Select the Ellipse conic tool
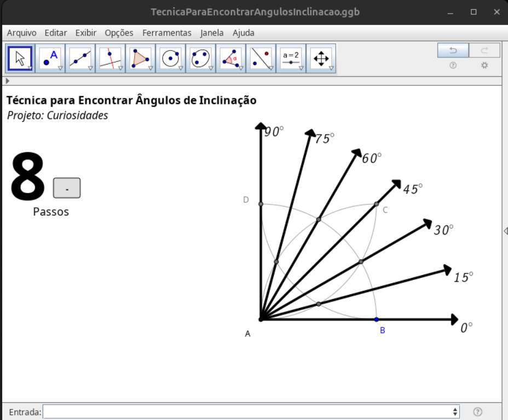The width and height of the screenshot is (508, 420). coord(201,58)
